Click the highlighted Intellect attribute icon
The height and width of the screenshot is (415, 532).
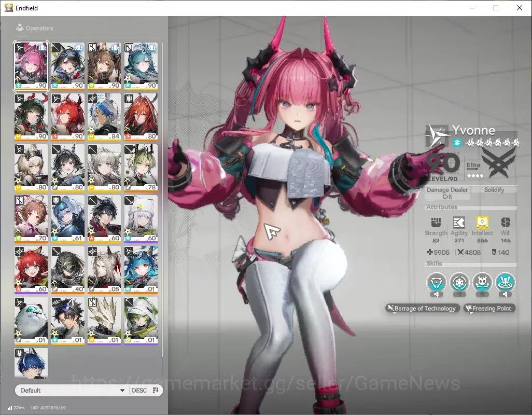coord(482,223)
